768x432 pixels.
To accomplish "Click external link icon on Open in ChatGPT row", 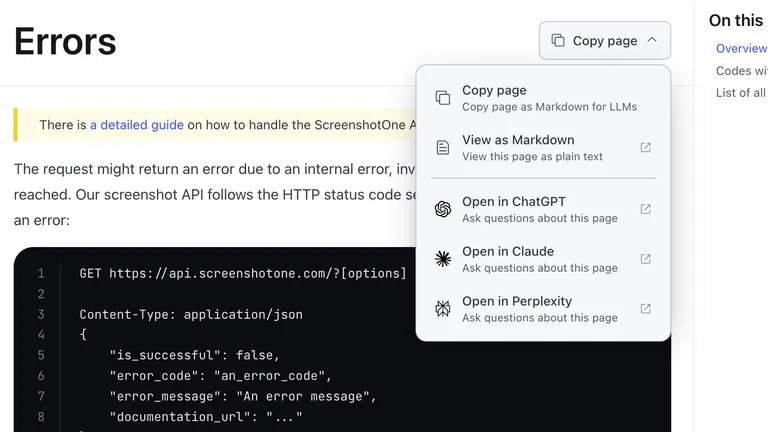I will (x=646, y=209).
